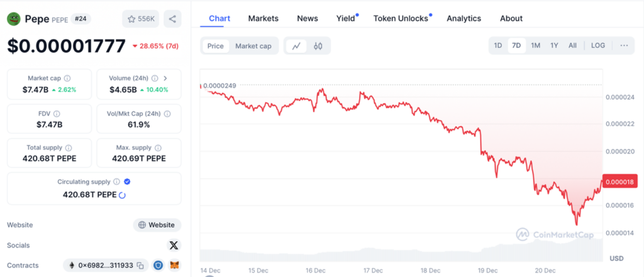Click the 0x6982...311933 contract address
This screenshot has height=277, width=644.
pyautogui.click(x=105, y=266)
